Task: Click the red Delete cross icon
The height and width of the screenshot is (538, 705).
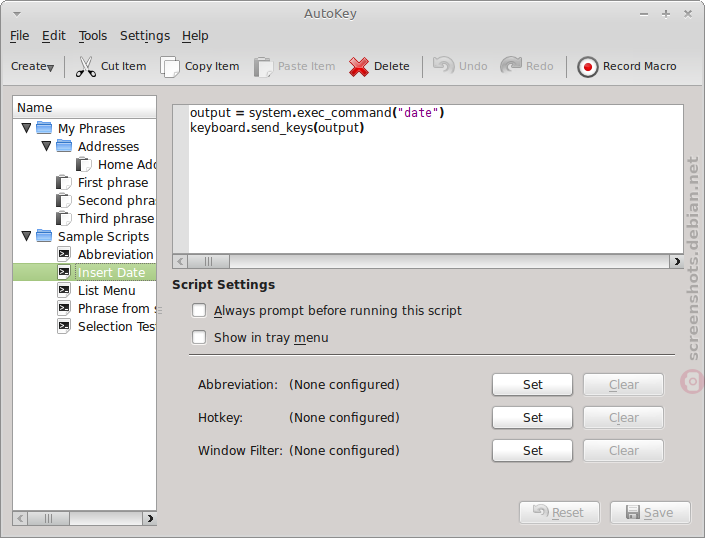Action: coord(359,67)
